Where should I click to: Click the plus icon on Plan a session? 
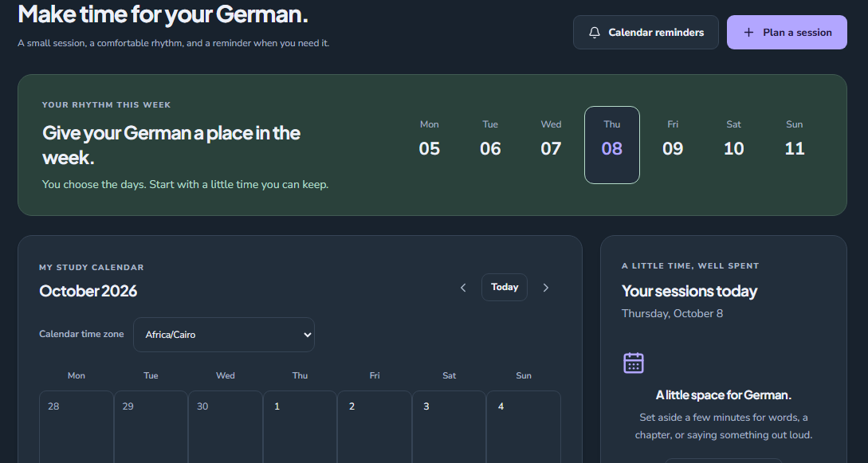(x=748, y=33)
